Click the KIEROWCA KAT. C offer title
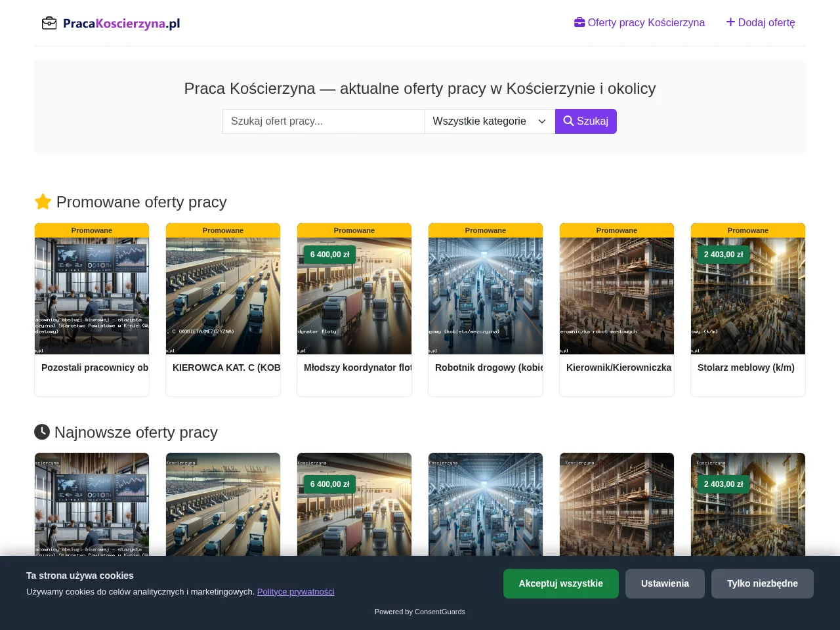Viewport: 840px width, 630px height. (x=226, y=367)
